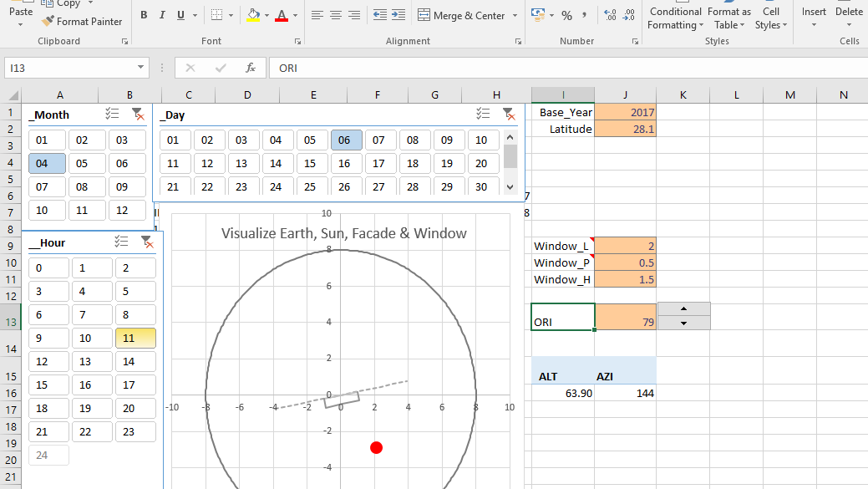The height and width of the screenshot is (489, 868).
Task: Apply Percent Style number format
Action: pyautogui.click(x=567, y=16)
